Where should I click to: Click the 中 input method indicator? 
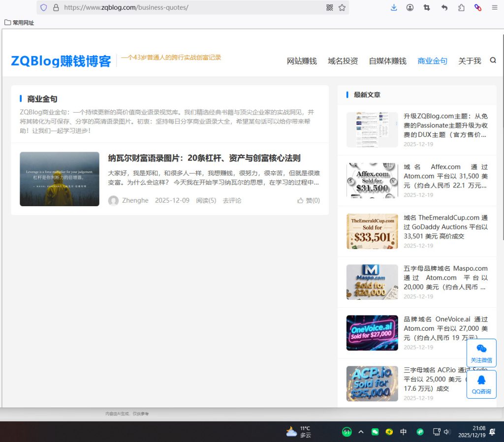[x=403, y=432]
